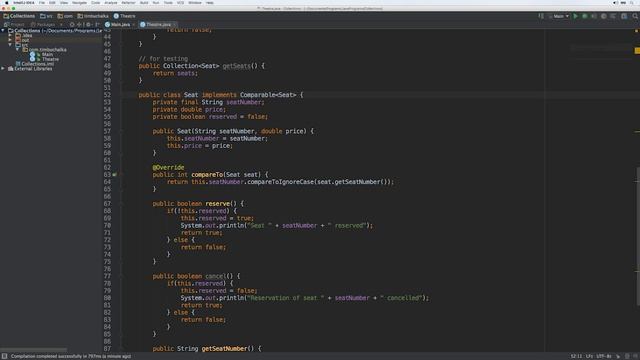Viewport: 640px width, 360px height.
Task: Click the tool windows toggle icon in status bar
Action: (4, 356)
